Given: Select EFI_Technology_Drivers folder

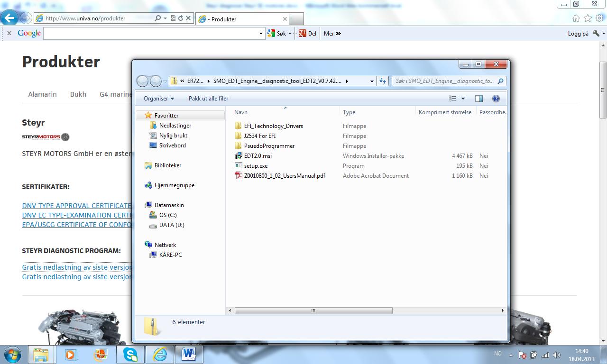Looking at the screenshot, I should [x=273, y=126].
